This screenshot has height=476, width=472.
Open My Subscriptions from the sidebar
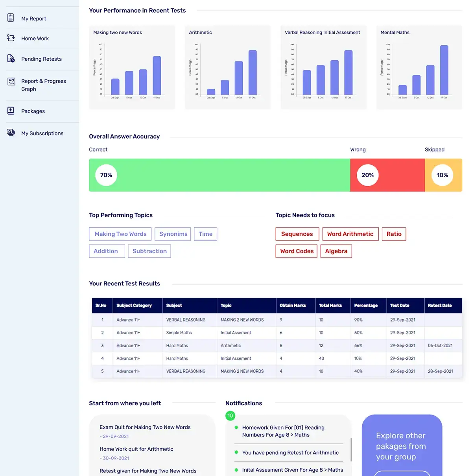[x=42, y=133]
